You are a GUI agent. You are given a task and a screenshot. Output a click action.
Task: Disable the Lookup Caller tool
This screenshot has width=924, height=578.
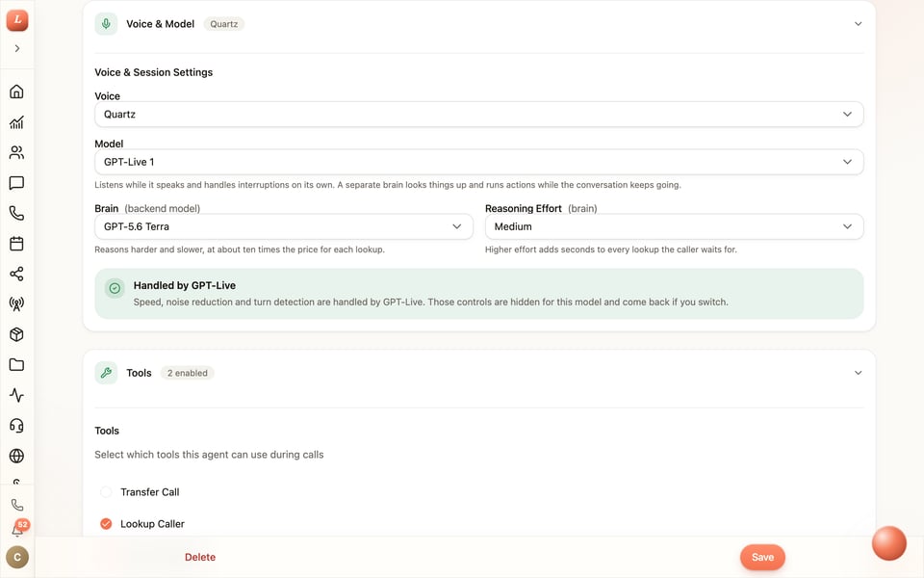(x=106, y=524)
